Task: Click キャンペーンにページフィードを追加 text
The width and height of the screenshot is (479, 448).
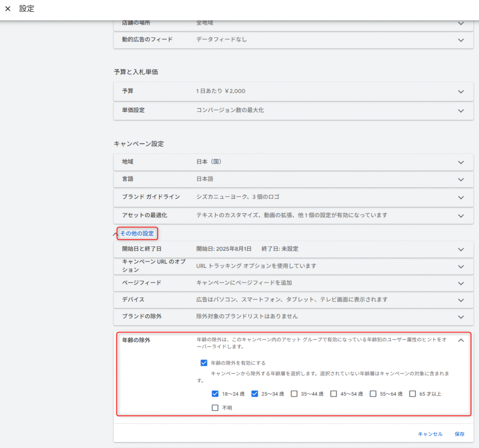Action: point(244,283)
